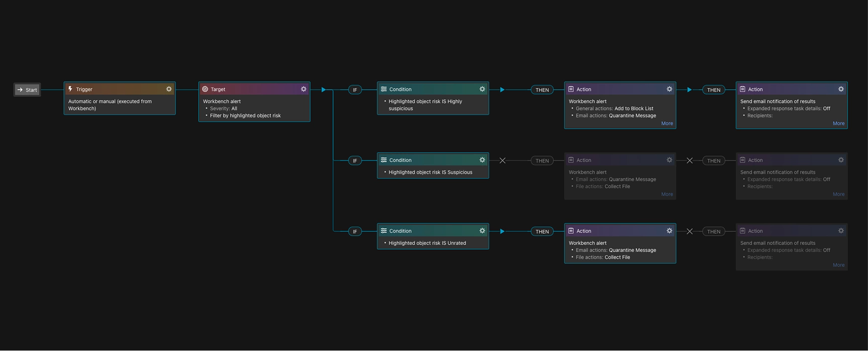Image resolution: width=868 pixels, height=351 pixels.
Task: Click IF label of Highly suspicious branch
Action: (x=355, y=90)
